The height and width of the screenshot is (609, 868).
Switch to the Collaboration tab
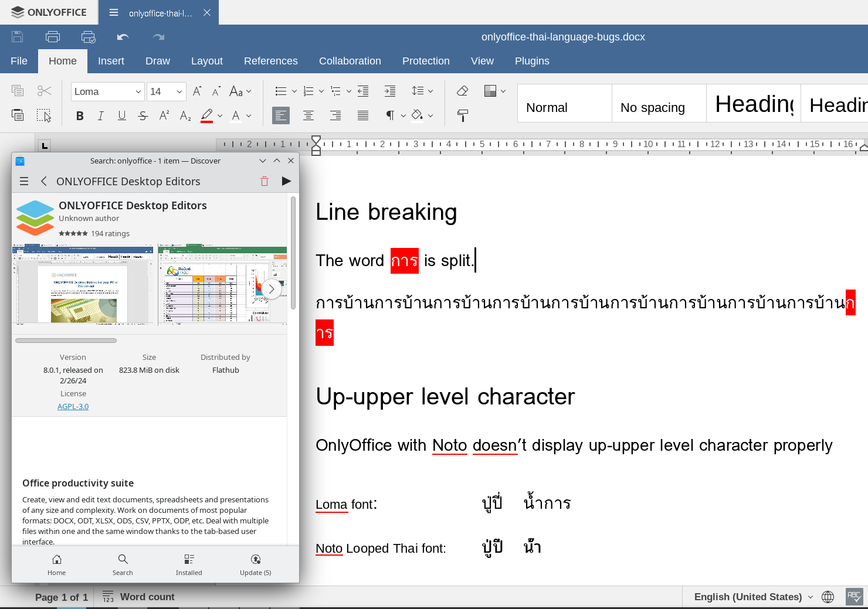[350, 61]
